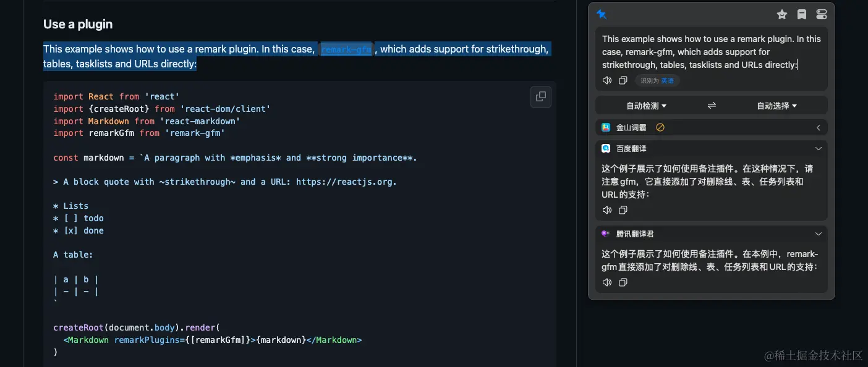Click the code line '* [x] done'

point(79,230)
